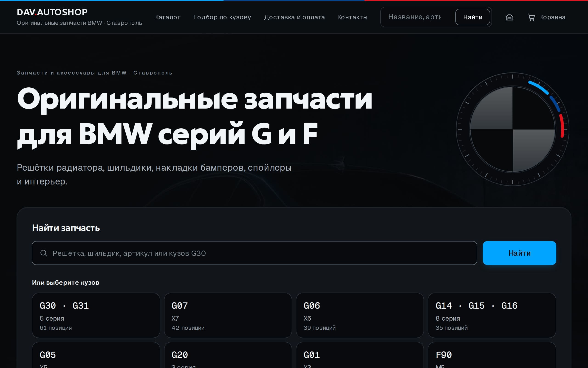The image size is (588, 368).
Task: Open the Контакты menu item
Action: tap(353, 17)
